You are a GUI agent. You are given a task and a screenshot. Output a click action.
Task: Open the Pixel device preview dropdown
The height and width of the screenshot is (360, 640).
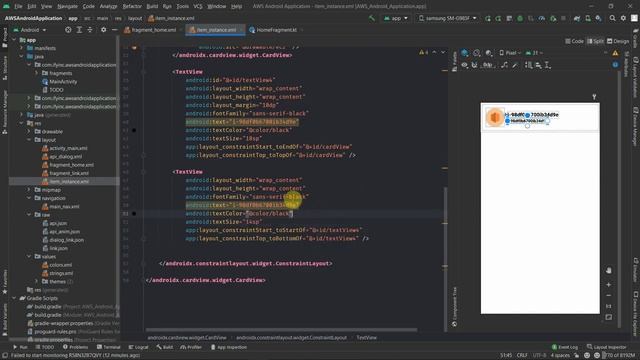pyautogui.click(x=510, y=53)
